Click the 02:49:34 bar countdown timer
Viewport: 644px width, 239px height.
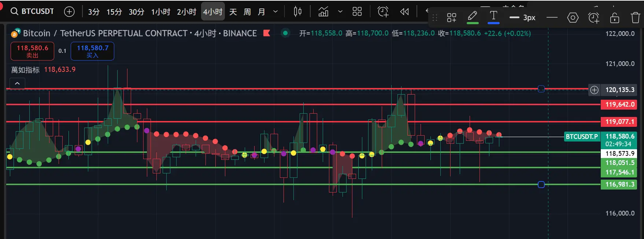pos(618,144)
